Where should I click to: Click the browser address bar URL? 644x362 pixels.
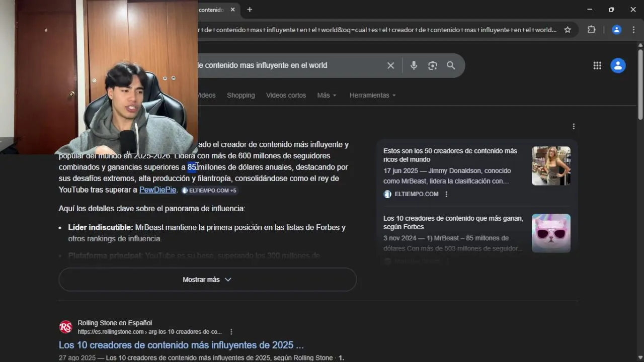coord(377,30)
